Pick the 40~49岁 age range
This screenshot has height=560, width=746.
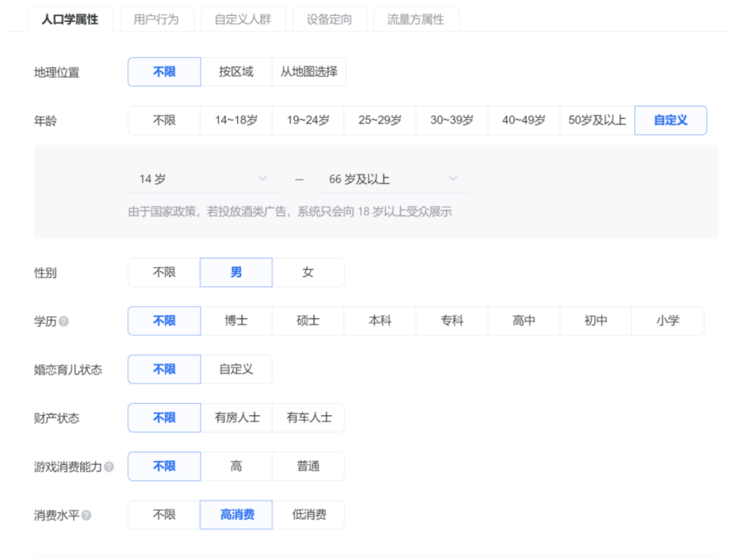(524, 120)
